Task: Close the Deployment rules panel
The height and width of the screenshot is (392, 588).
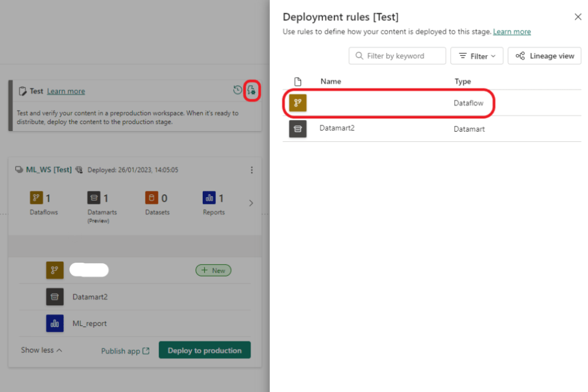Action: (578, 17)
